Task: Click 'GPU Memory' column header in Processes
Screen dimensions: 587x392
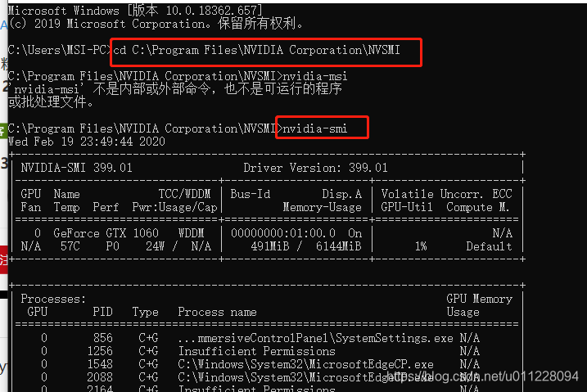Action: pos(479,299)
